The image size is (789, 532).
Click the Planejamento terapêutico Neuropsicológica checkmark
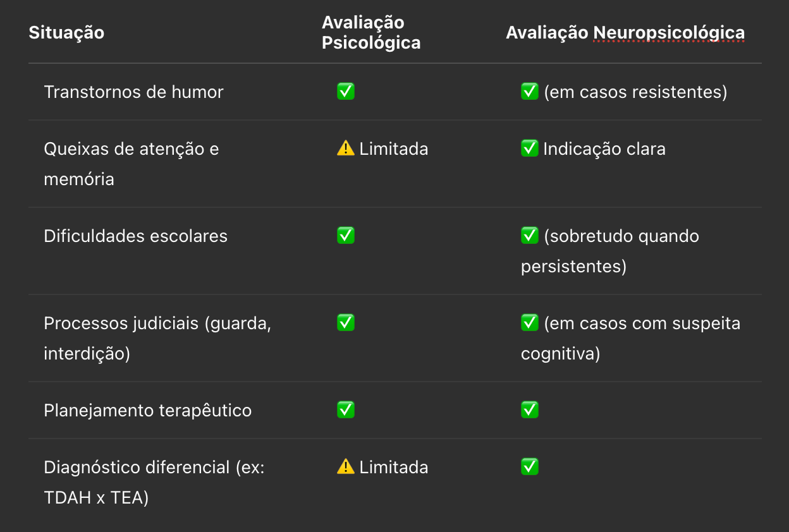pos(529,410)
